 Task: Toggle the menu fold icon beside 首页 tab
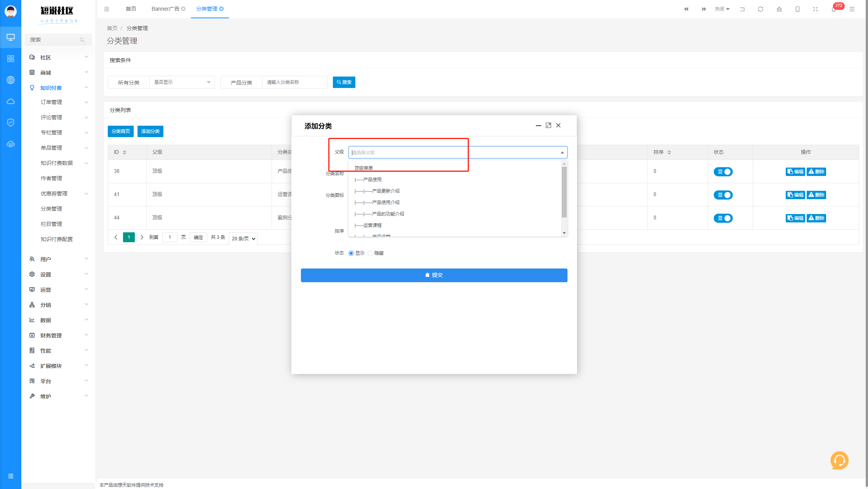click(x=107, y=9)
